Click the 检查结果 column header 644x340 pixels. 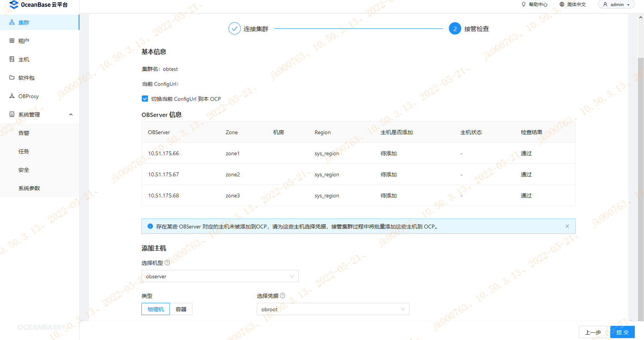(x=532, y=132)
